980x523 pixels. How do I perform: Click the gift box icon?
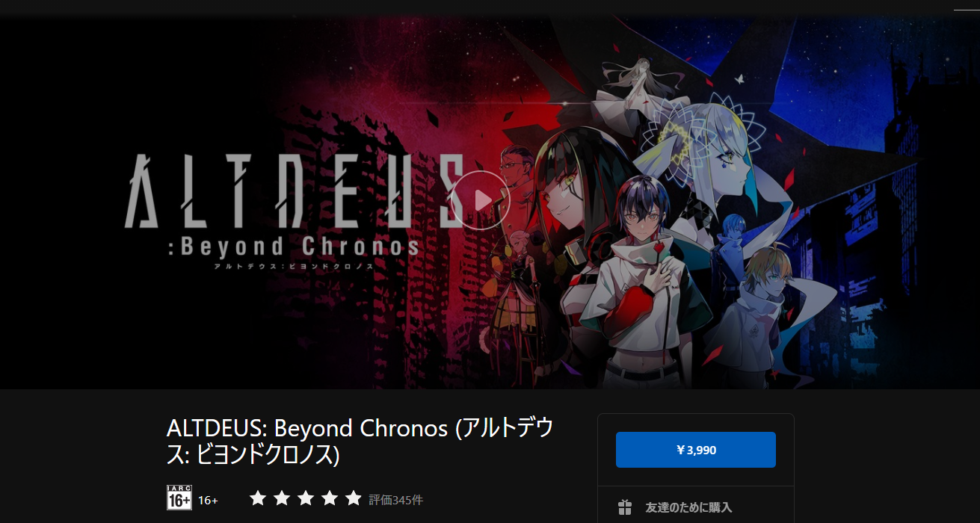[x=625, y=508]
